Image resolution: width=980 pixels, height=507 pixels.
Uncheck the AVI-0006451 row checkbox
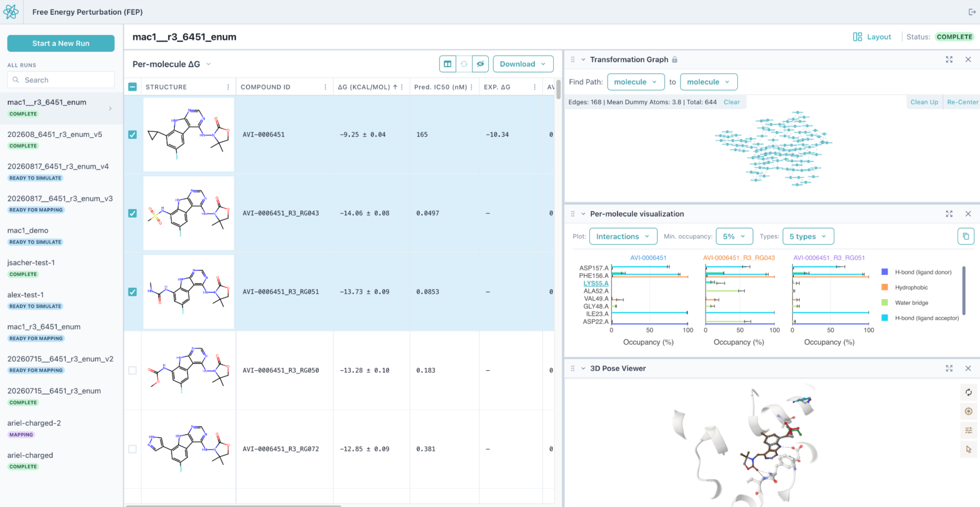click(132, 135)
